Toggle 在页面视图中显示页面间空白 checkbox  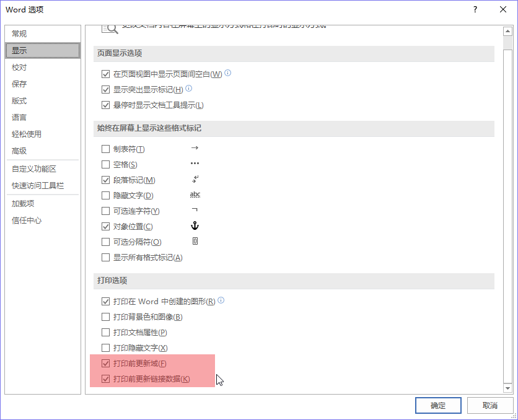coord(105,74)
